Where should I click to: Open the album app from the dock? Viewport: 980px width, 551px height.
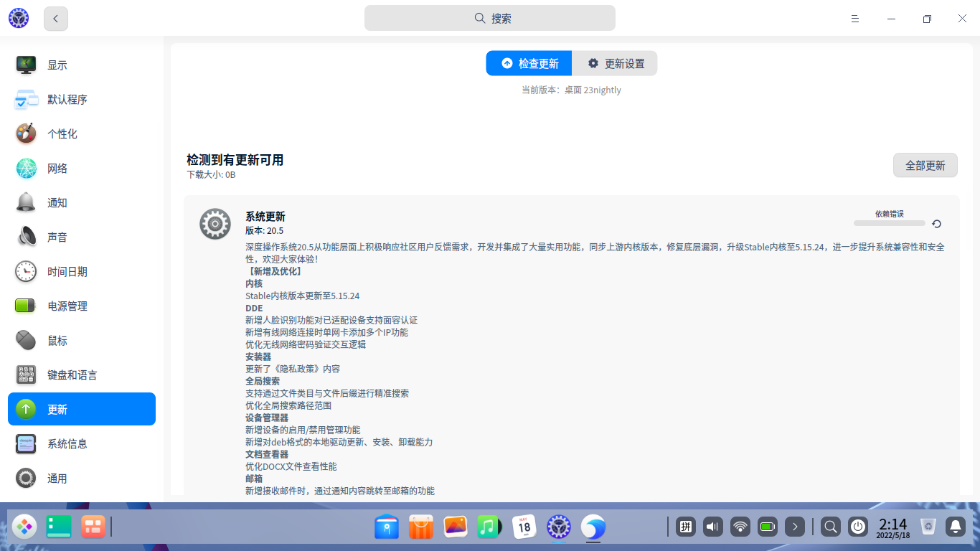[456, 527]
